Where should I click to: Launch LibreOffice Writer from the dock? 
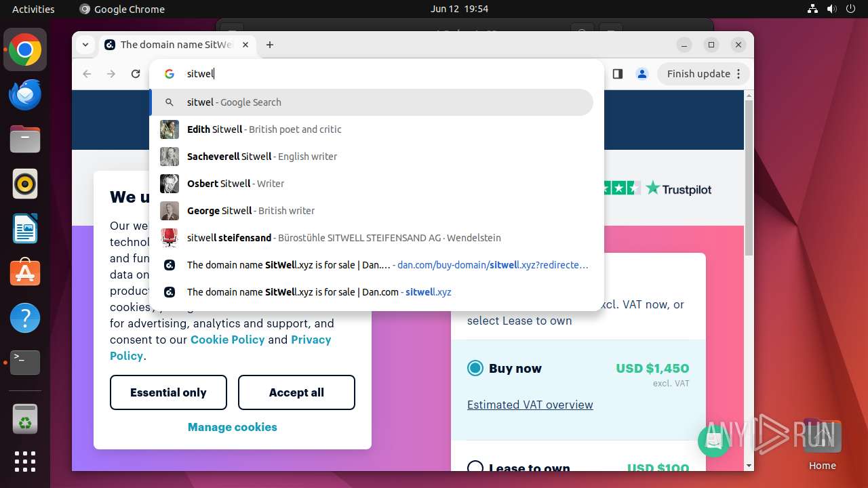pyautogui.click(x=25, y=228)
